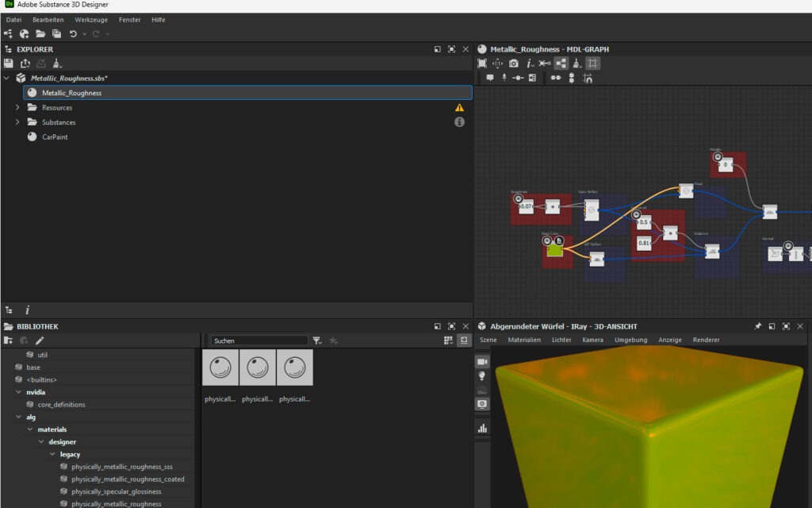Expand the Resources folder
Screen dimensions: 812x508
point(17,107)
